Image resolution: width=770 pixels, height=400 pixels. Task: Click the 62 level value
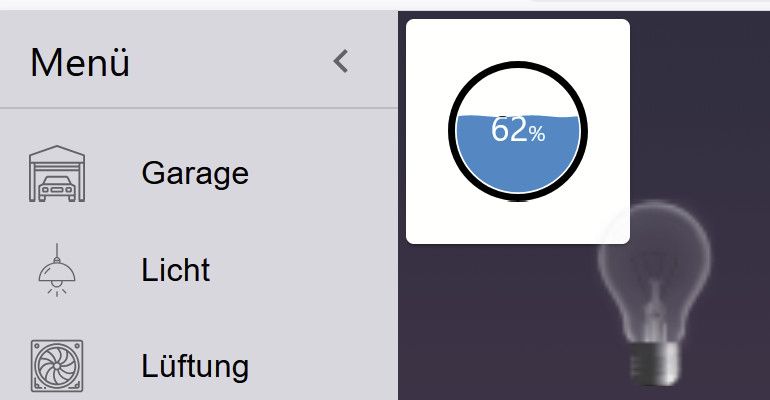pos(509,129)
